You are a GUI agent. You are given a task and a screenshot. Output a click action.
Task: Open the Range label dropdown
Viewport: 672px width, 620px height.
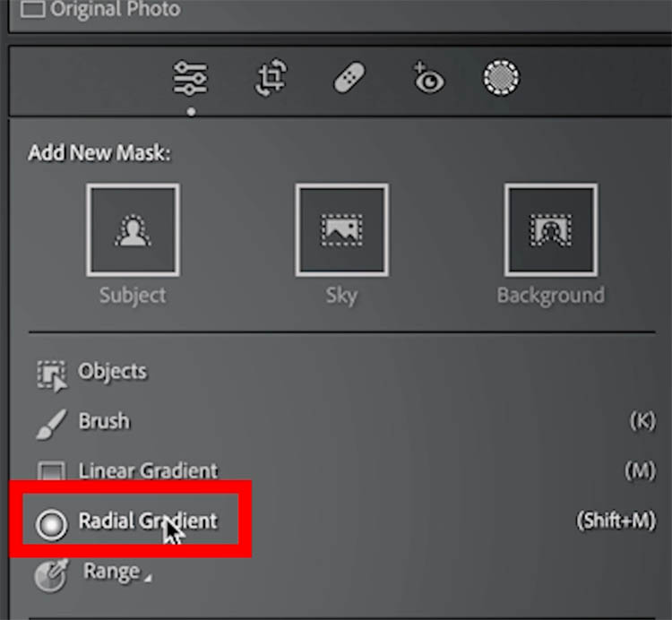pos(111,571)
